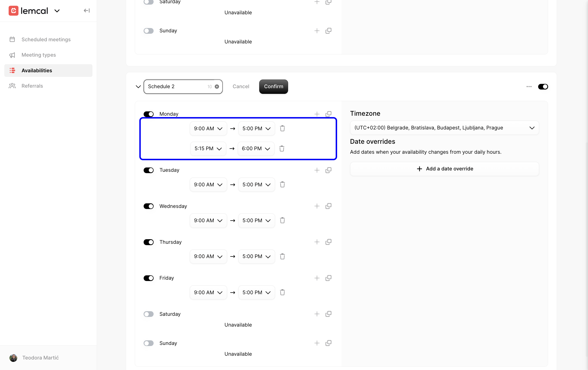Copy Tuesday's hours to other days

(x=328, y=170)
